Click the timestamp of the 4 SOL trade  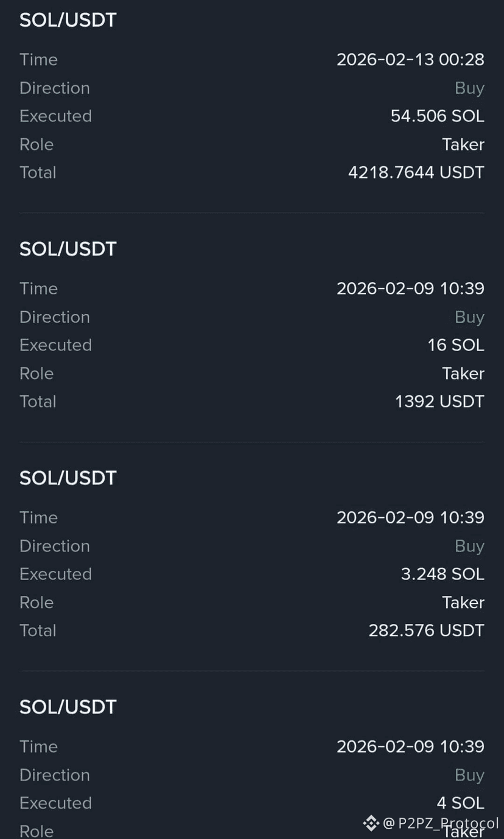(411, 747)
